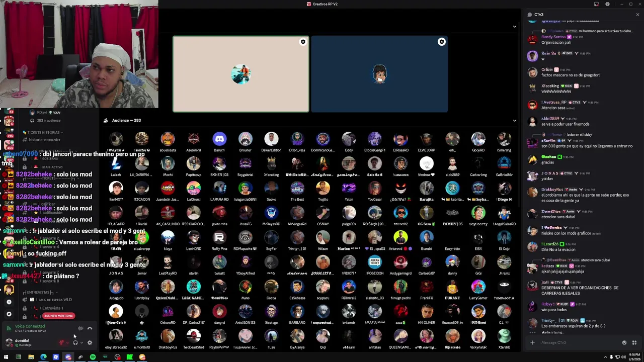
Task: Open User Settings gear in user panel
Action: [x=90, y=343]
